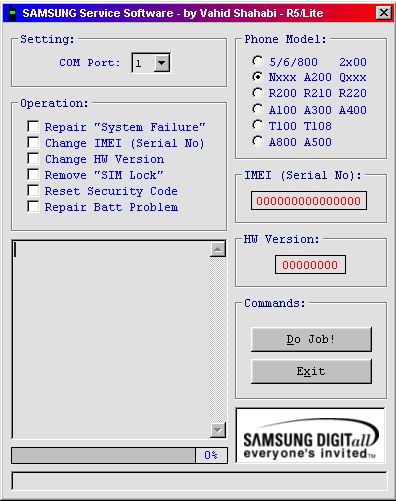Enable Remove "SIM Lock" checkbox
This screenshot has height=501, width=396.
point(33,174)
